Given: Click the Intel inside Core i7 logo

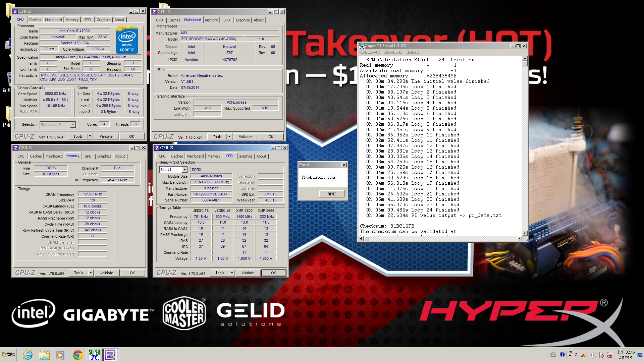Looking at the screenshot, I should click(127, 41).
